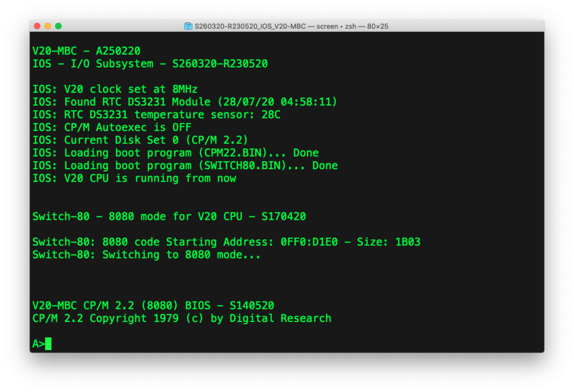This screenshot has height=392, width=574.
Task: Click the A> prompt cursor block
Action: pos(48,344)
